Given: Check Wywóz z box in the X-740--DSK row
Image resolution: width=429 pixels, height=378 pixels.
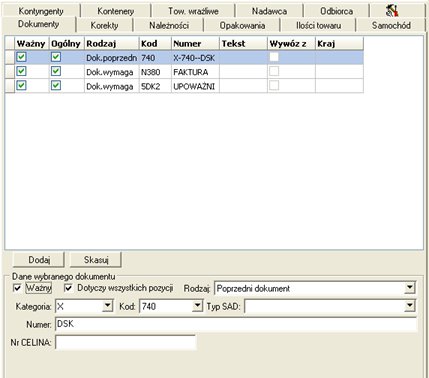Looking at the screenshot, I should [x=274, y=57].
